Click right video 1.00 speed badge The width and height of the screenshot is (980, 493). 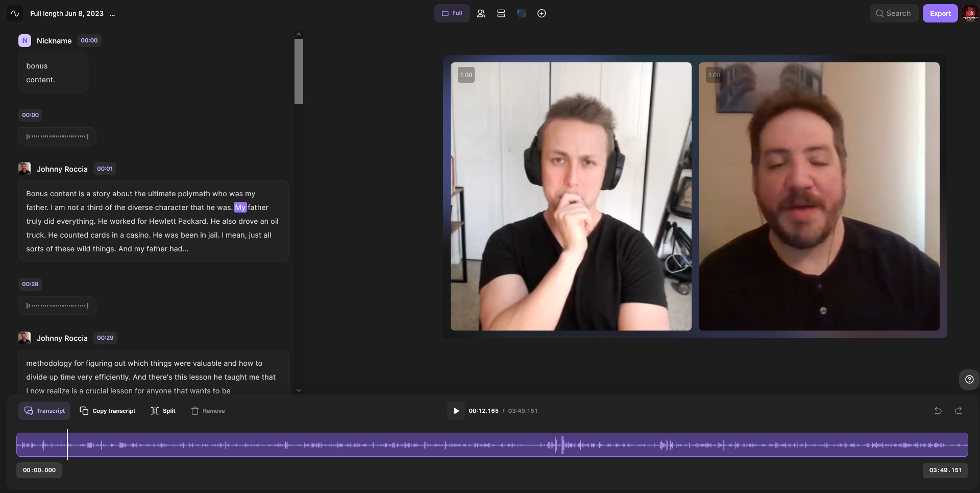click(x=714, y=75)
